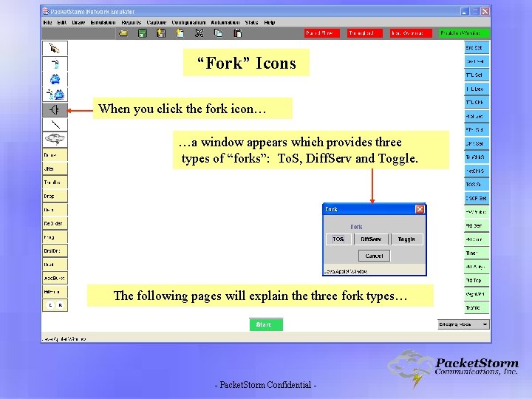Image resolution: width=532 pixels, height=399 pixels.
Task: Select the fork icon in left palette
Action: coord(55,109)
